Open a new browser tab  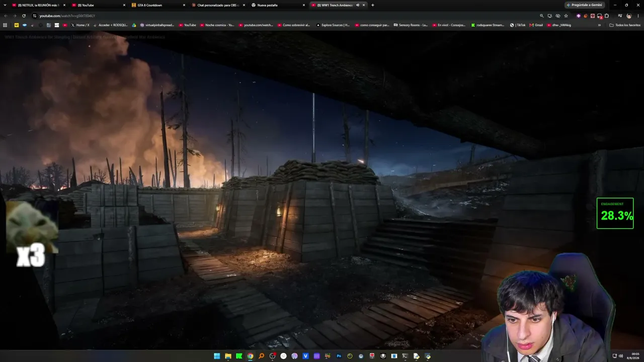[x=372, y=5]
